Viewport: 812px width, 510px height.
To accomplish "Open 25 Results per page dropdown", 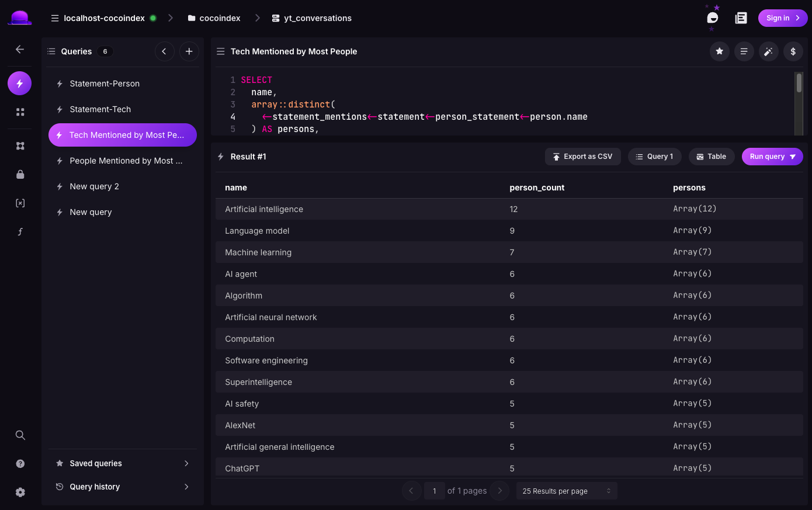I will (x=567, y=491).
